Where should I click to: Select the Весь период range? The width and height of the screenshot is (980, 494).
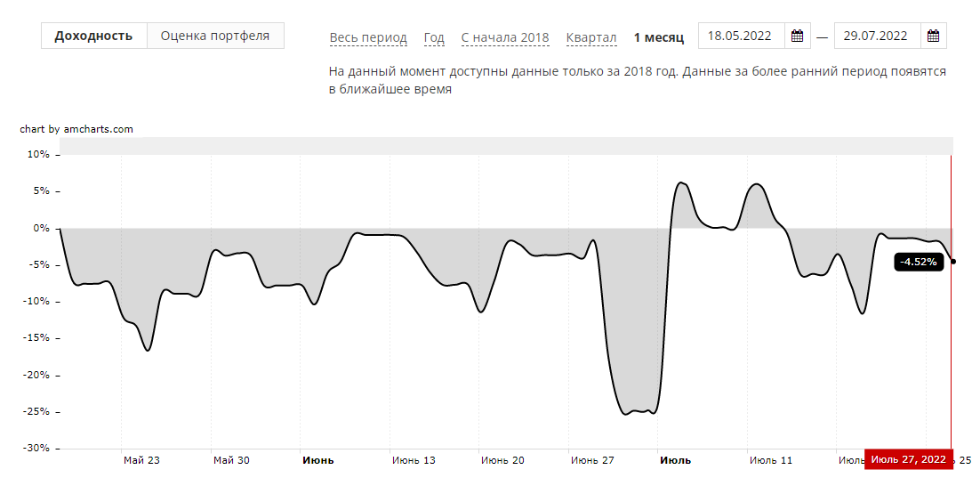click(x=368, y=37)
